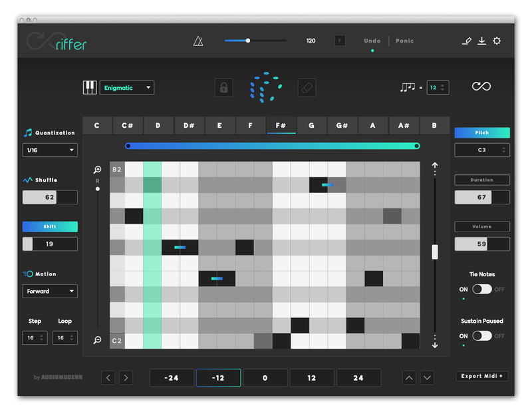Select the 0 transpose button
The image size is (532, 412).
(x=265, y=377)
